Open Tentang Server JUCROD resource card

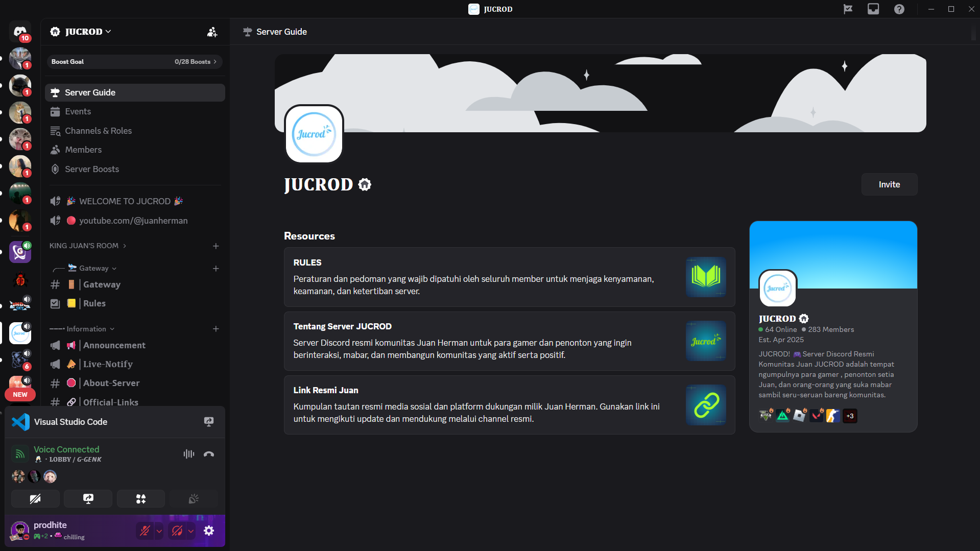509,341
